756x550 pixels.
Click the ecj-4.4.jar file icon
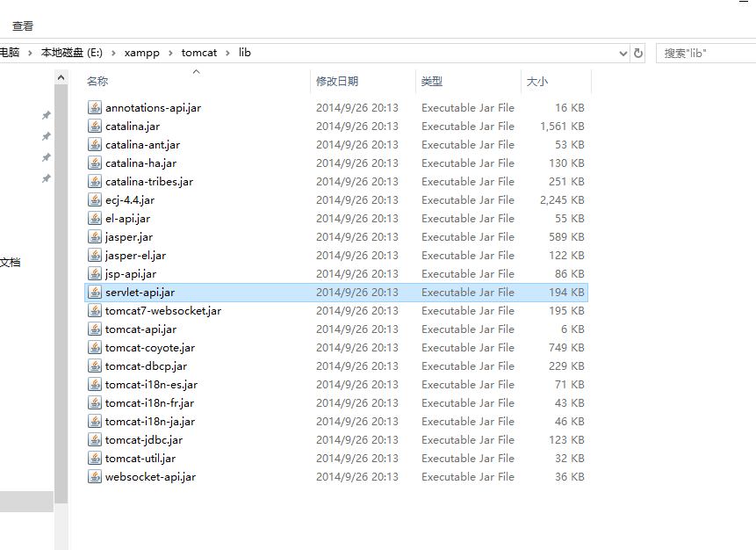pos(95,199)
